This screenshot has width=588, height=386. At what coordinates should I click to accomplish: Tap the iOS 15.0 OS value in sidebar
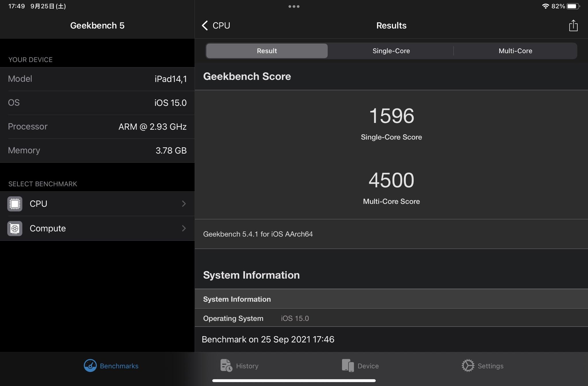pos(171,103)
